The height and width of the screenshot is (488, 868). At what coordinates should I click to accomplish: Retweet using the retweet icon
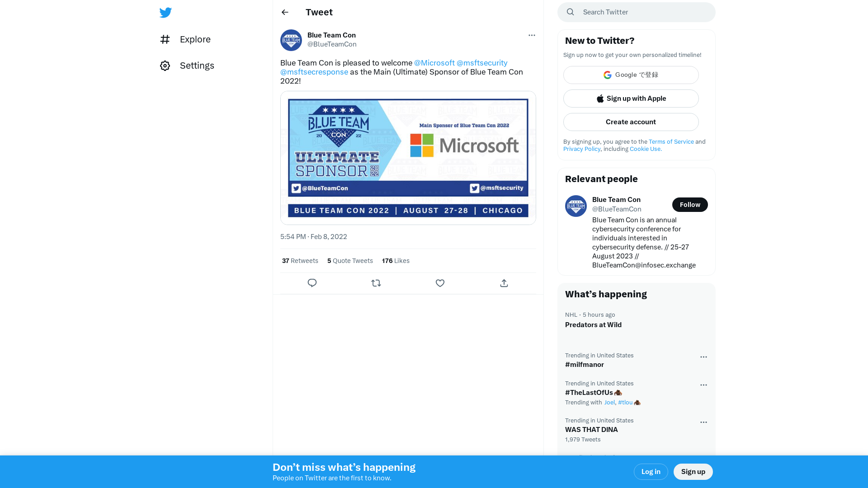tap(376, 283)
